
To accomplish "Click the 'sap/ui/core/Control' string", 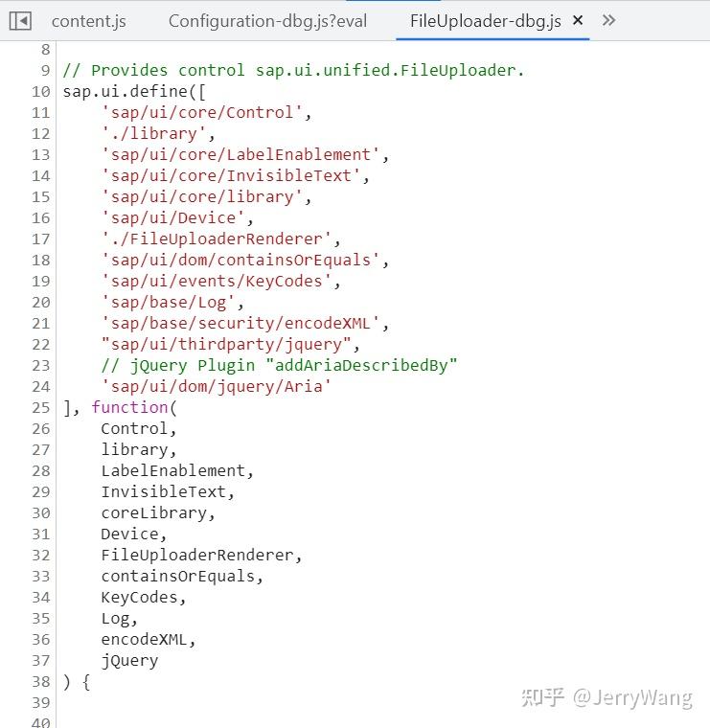I will coord(201,113).
